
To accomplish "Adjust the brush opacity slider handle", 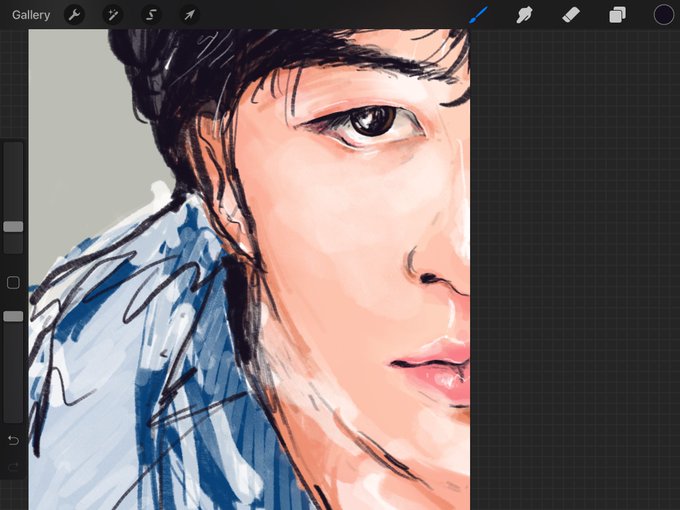I will pos(13,316).
